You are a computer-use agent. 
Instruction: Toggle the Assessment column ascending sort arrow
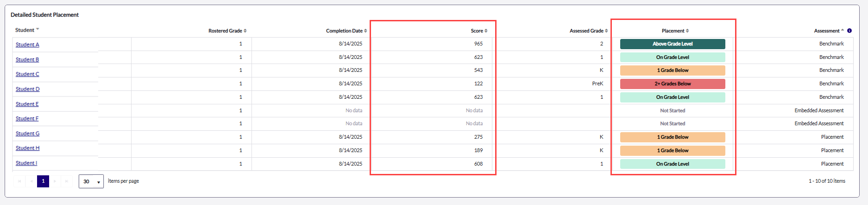[x=842, y=31]
